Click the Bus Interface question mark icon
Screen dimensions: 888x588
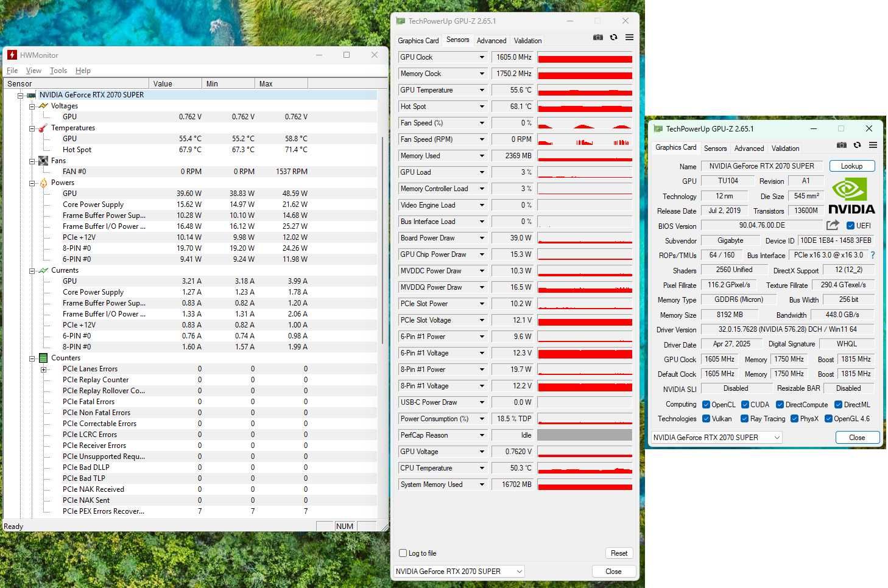872,255
